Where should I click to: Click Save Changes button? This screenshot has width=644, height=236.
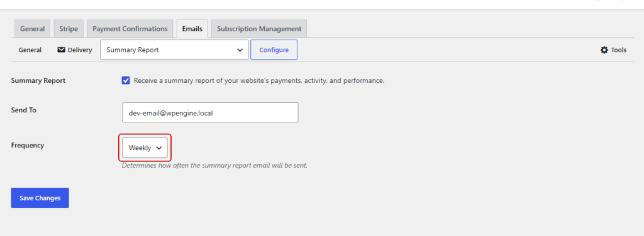point(40,198)
